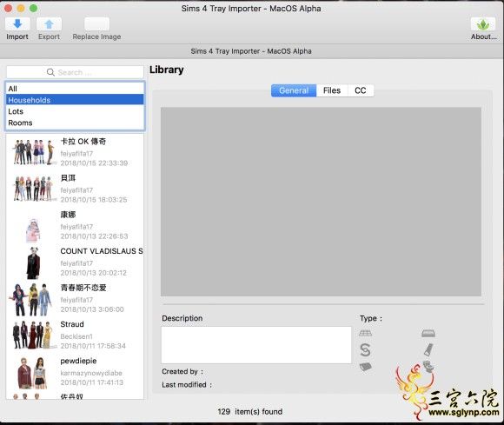
Task: Click the date 2018/10/11 17:58:34
Action: 93,346
